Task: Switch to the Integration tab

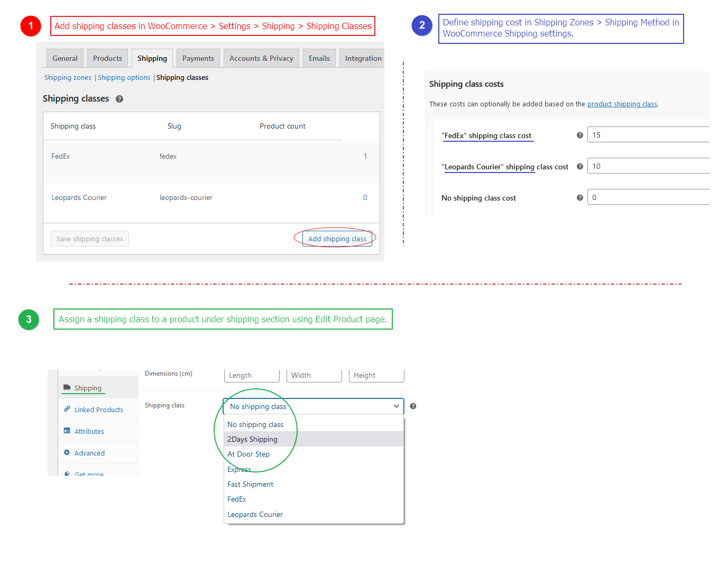Action: [x=363, y=58]
